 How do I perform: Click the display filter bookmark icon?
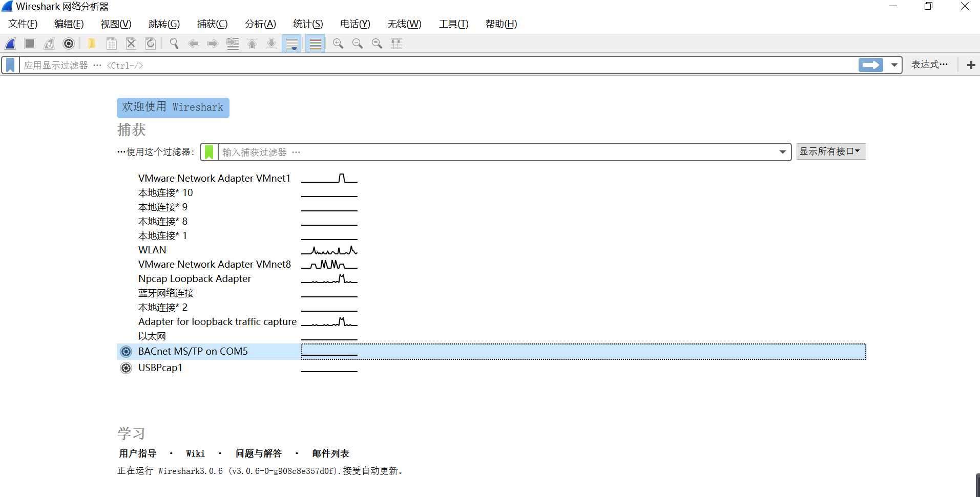(10, 65)
